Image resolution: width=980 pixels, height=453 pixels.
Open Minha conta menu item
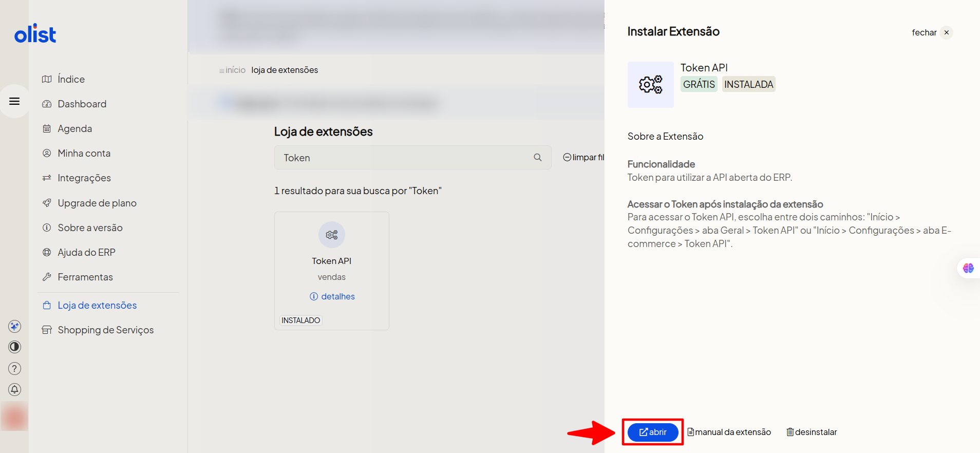(84, 153)
